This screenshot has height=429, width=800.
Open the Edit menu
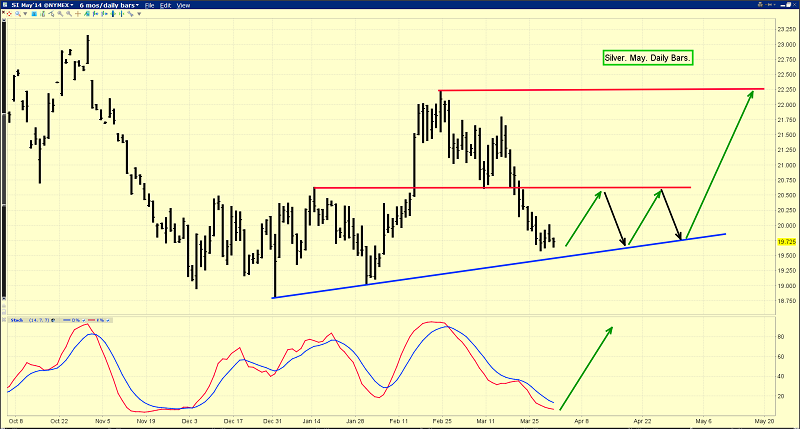[165, 5]
